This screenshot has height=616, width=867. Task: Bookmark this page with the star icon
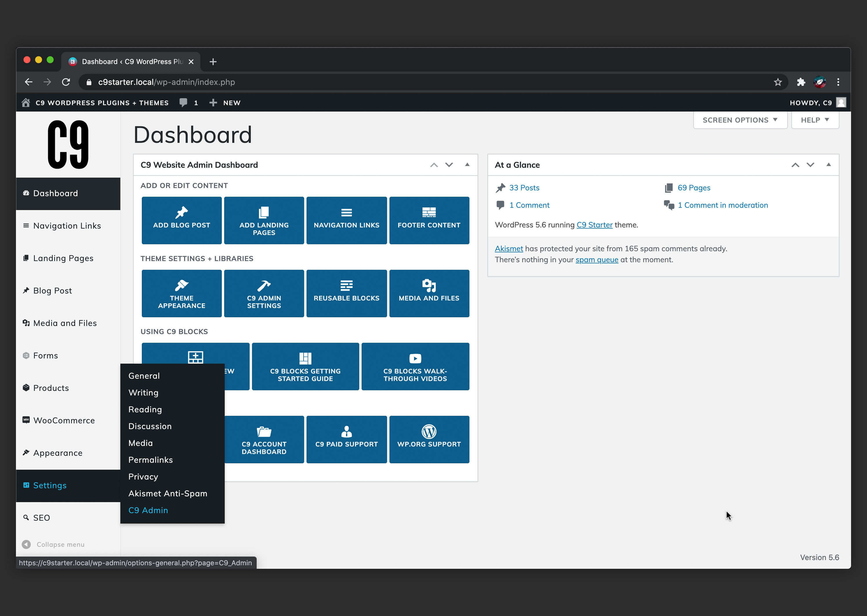pyautogui.click(x=778, y=82)
